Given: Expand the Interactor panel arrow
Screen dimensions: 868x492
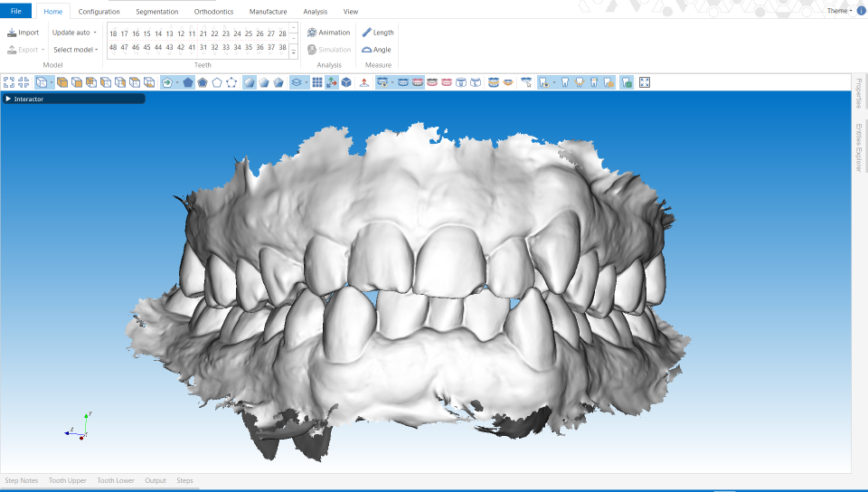Looking at the screenshot, I should point(8,99).
